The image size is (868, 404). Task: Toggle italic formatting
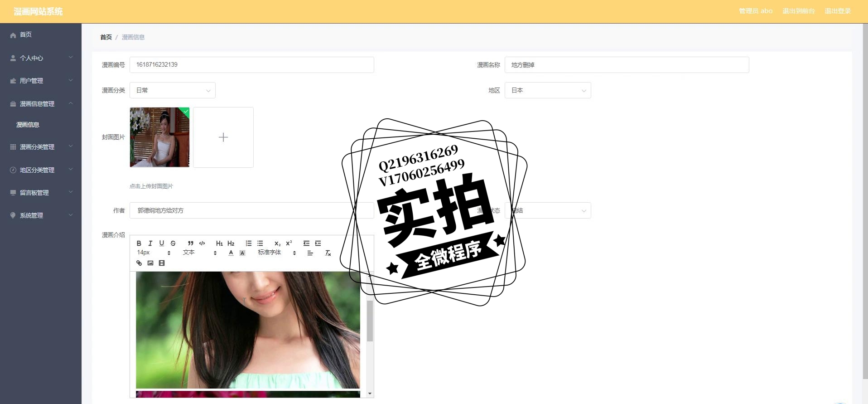150,243
